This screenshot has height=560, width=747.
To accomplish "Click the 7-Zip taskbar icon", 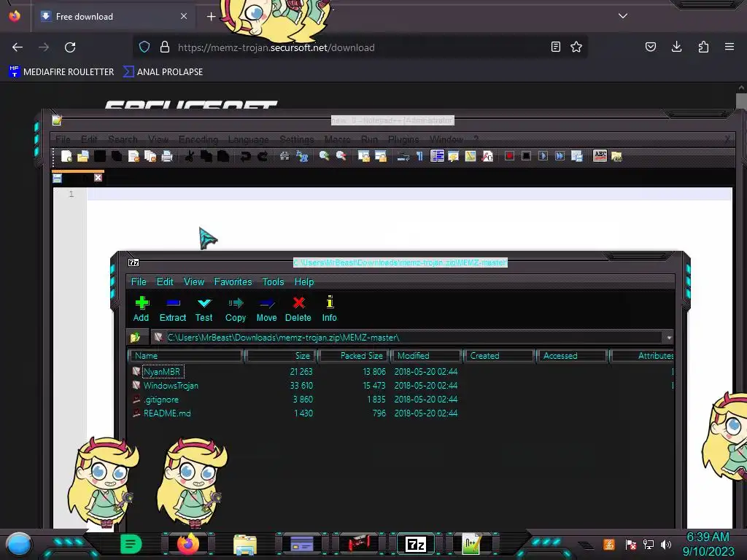I will [415, 544].
